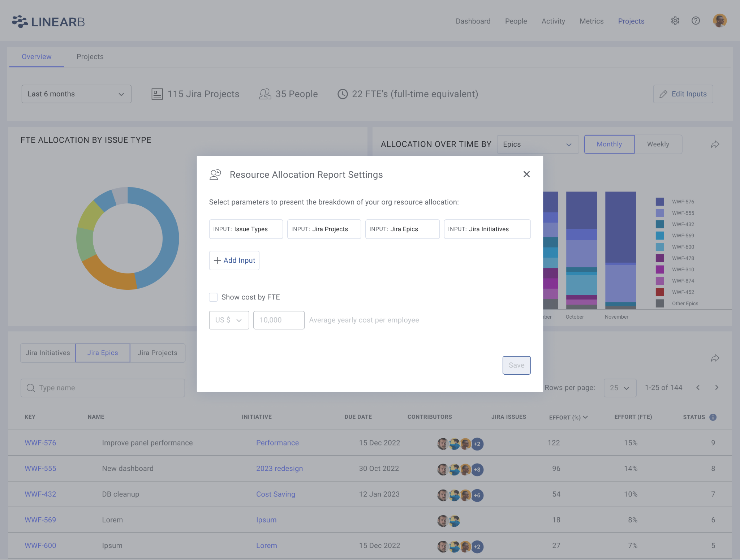Switch allocation view to Weekly
The width and height of the screenshot is (740, 560).
pos(658,144)
